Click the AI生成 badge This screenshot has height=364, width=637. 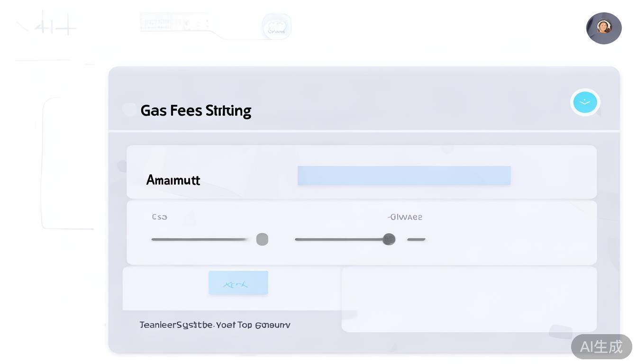click(601, 346)
